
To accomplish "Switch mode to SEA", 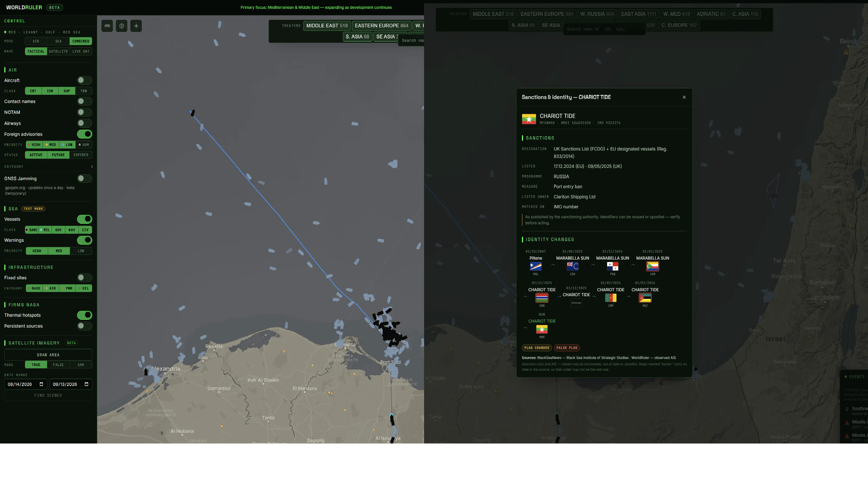I will [58, 41].
